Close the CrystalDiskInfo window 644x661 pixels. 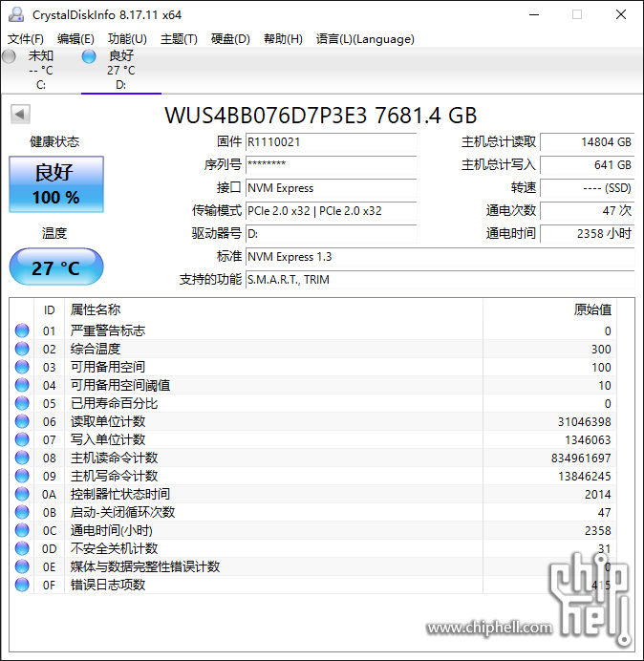(621, 14)
